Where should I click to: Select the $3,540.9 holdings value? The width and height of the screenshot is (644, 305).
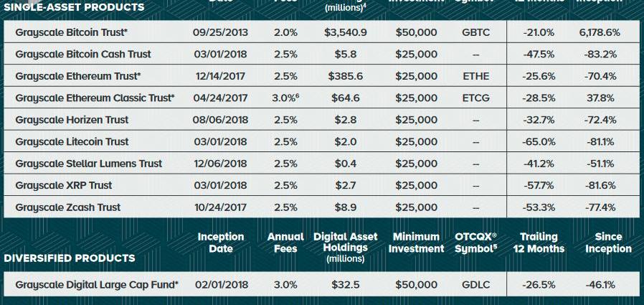click(346, 32)
